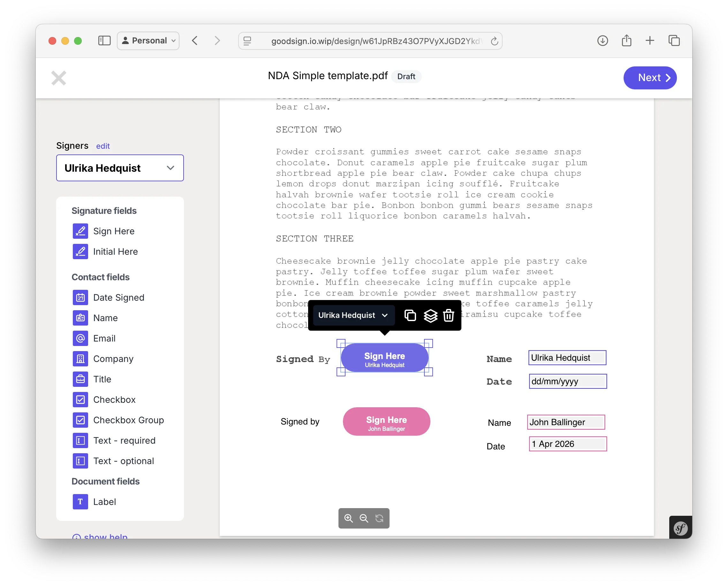Click the Next button to proceed
Screen dimensions: 728x586
[650, 78]
